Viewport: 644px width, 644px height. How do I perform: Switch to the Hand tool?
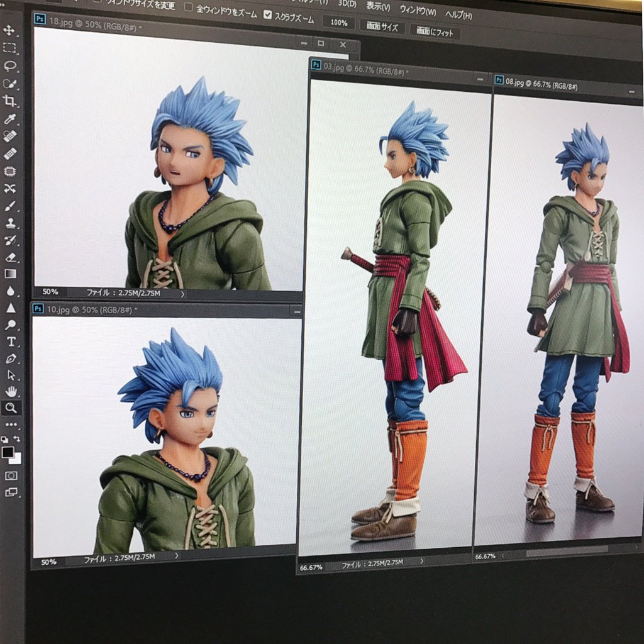[x=11, y=391]
